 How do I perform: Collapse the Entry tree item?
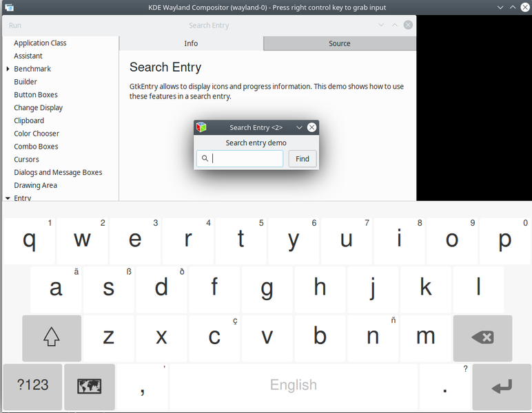coord(8,198)
